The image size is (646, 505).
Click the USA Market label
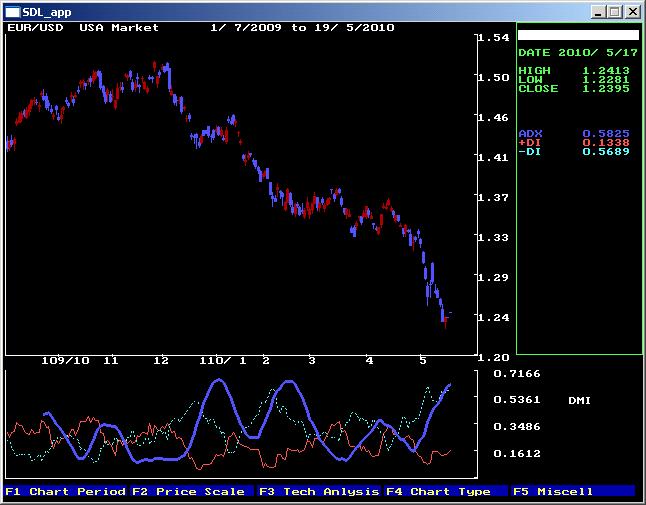click(x=119, y=28)
